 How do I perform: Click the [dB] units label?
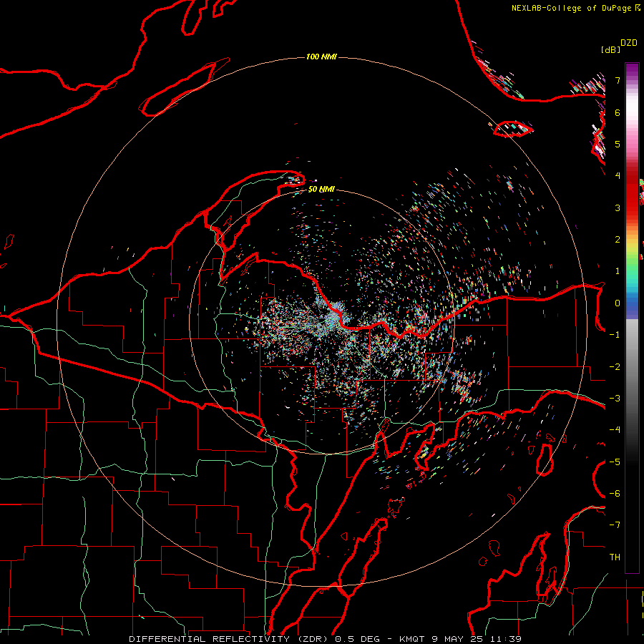(610, 50)
